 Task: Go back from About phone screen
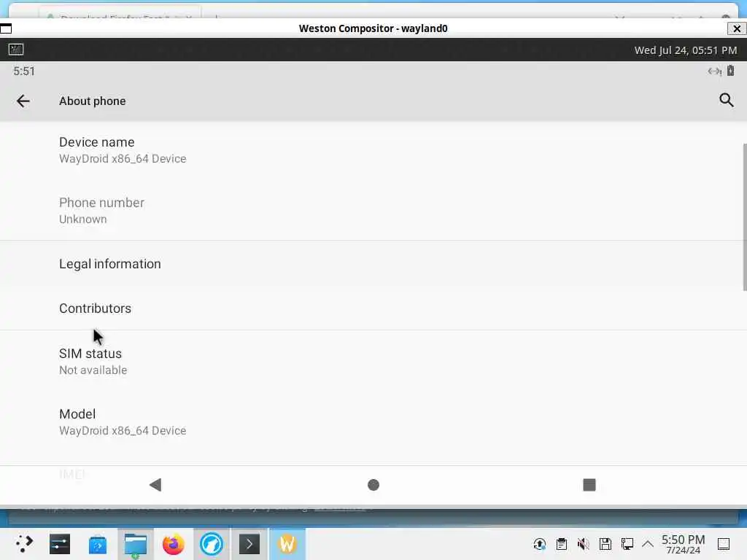point(23,101)
